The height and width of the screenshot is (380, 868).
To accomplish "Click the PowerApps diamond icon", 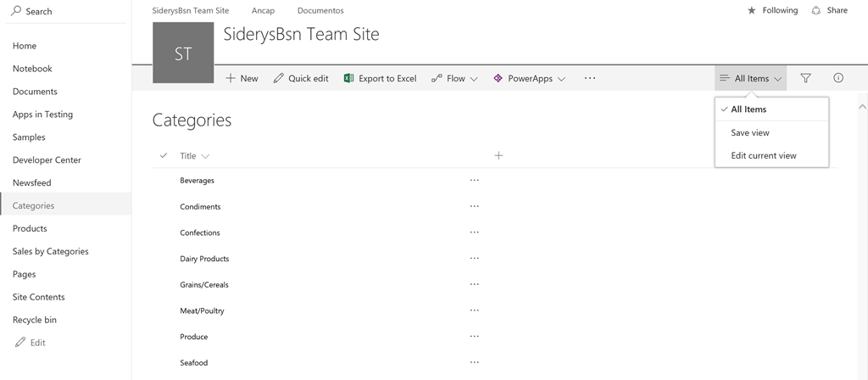I will [498, 78].
